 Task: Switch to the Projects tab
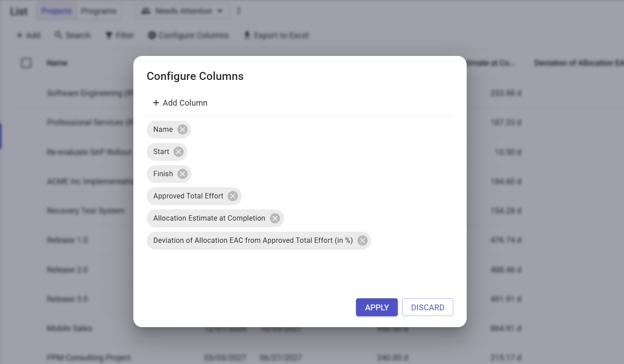[x=56, y=11]
